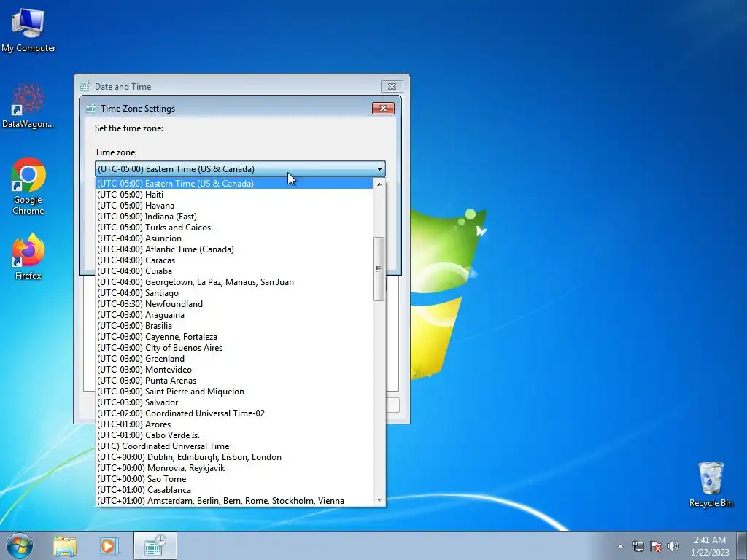Open the DataWagon desktop shortcut

pos(28,106)
